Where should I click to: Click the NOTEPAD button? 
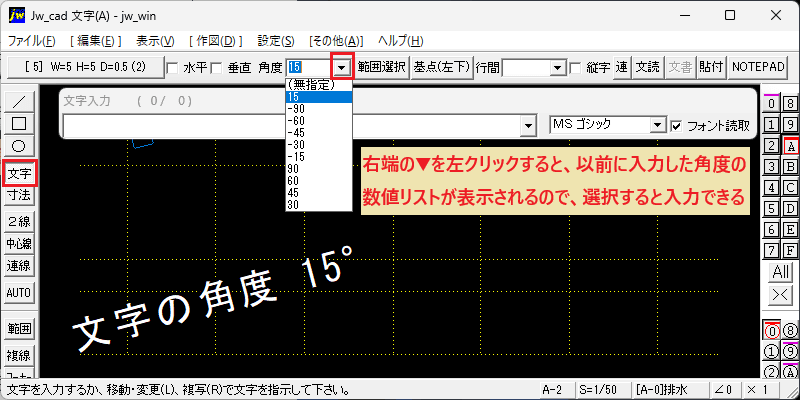[758, 67]
